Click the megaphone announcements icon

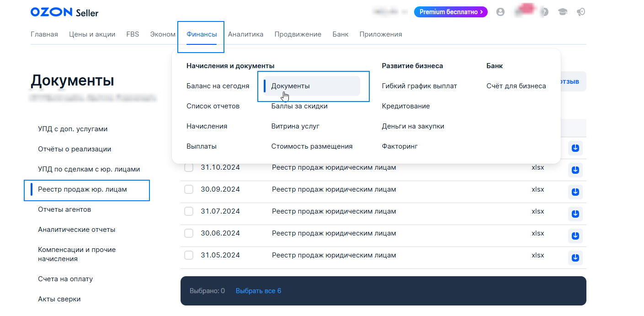(x=581, y=12)
